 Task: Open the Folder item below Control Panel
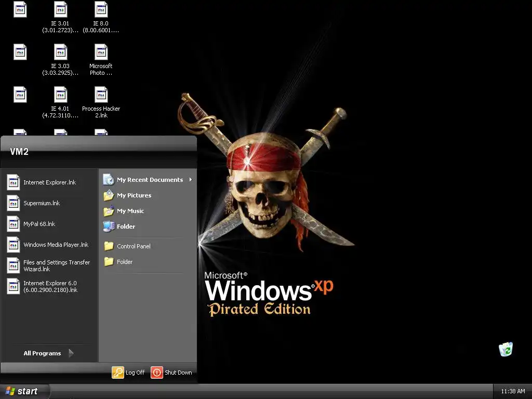pyautogui.click(x=148, y=262)
